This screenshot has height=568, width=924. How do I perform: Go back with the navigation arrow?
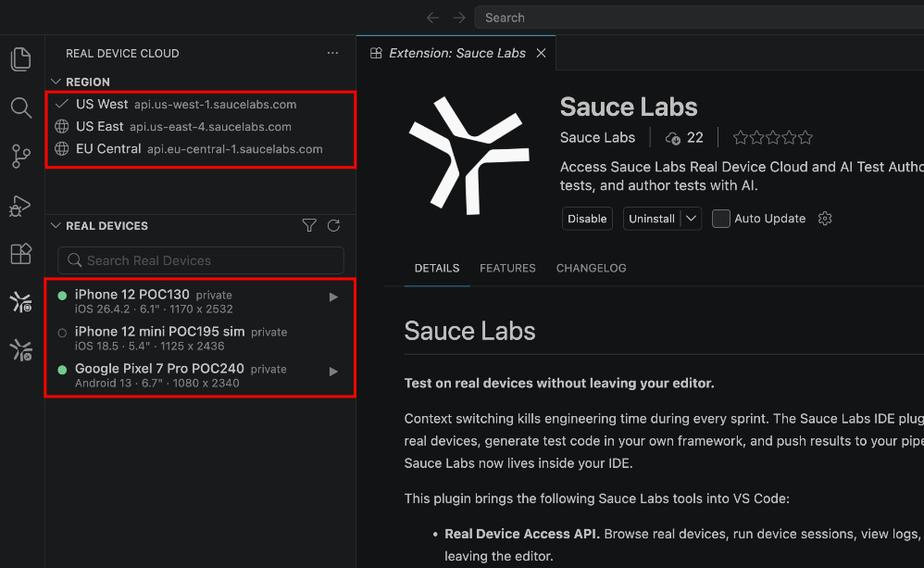432,18
